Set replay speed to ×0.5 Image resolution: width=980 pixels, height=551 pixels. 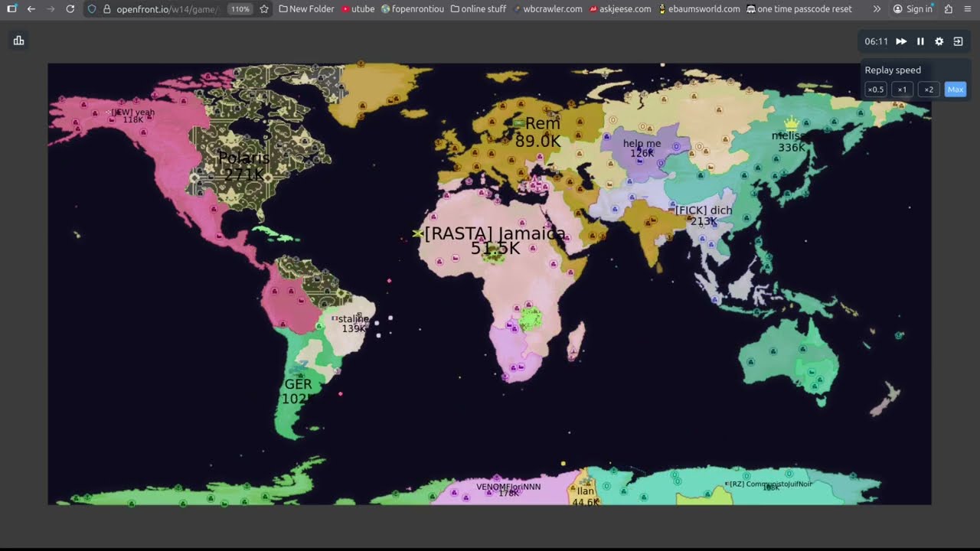coord(876,90)
